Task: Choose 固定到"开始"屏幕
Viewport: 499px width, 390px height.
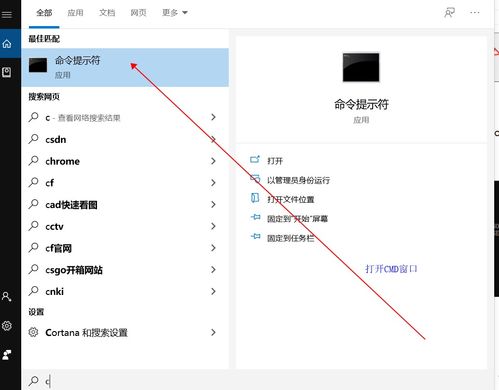Action: pyautogui.click(x=297, y=219)
